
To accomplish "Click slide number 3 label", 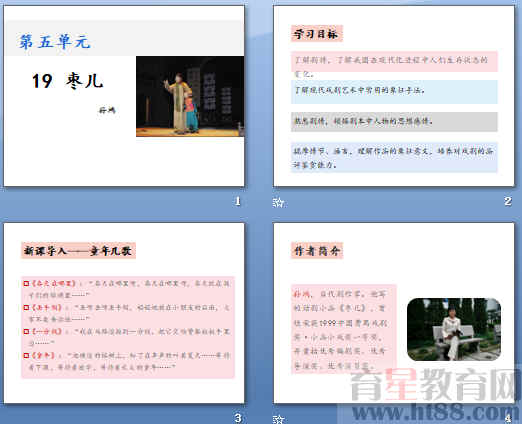I will 238,418.
